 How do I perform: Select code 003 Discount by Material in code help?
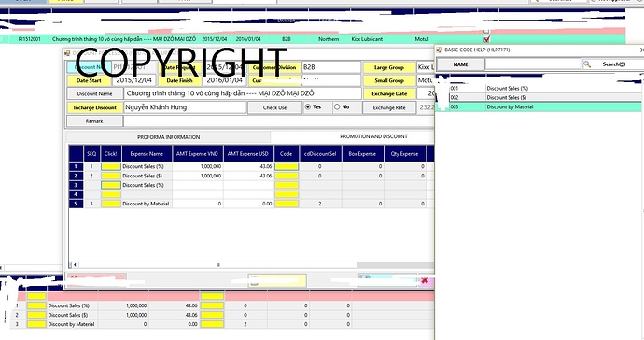545,106
